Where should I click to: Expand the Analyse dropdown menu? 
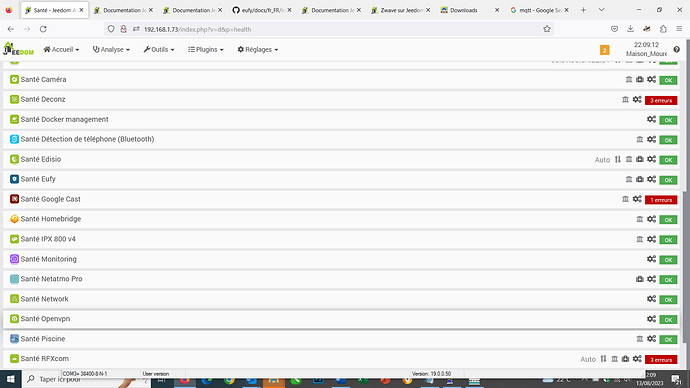[x=111, y=50]
